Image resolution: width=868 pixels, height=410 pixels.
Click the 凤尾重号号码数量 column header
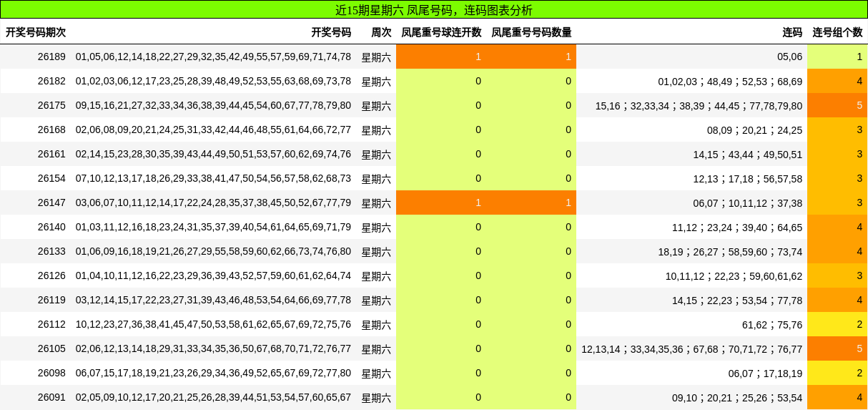click(531, 32)
